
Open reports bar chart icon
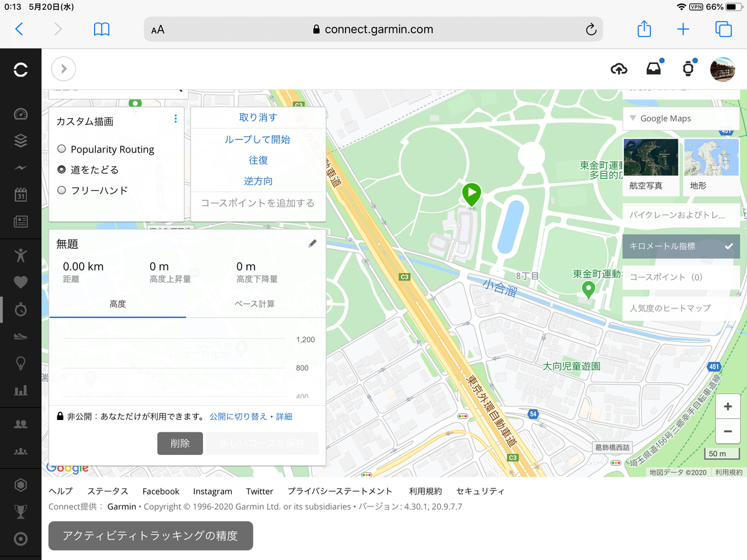click(x=21, y=390)
